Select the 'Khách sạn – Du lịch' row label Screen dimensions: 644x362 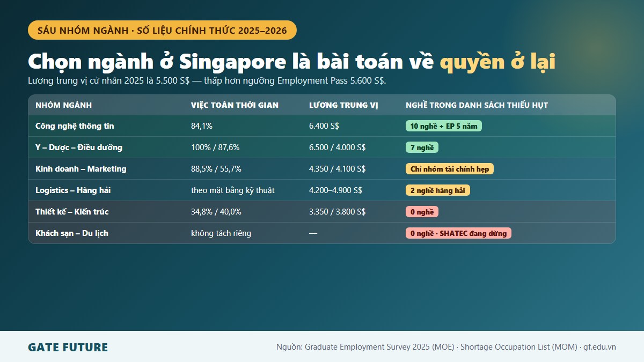[x=72, y=233]
